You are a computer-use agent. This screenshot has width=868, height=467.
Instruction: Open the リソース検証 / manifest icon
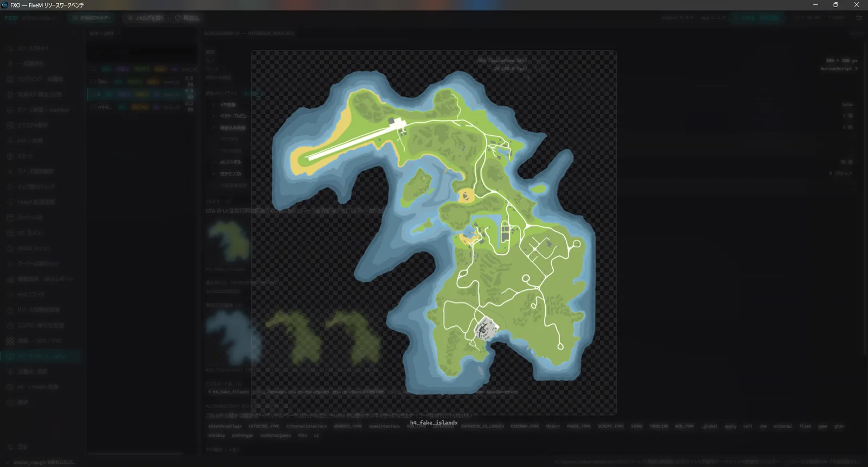pos(10,110)
